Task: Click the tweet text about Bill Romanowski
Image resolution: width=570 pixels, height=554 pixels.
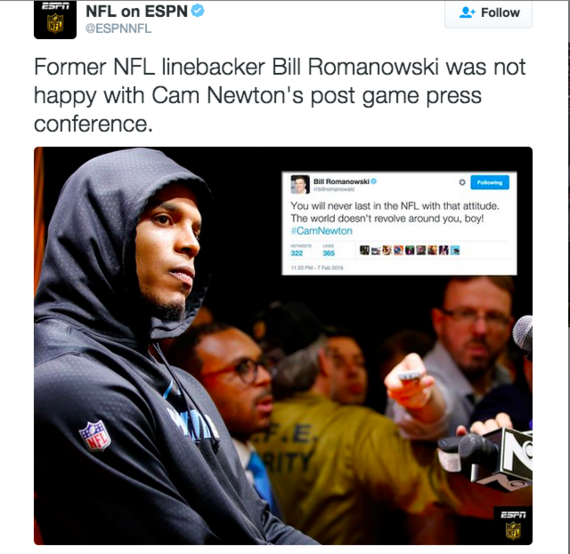Action: 280,96
